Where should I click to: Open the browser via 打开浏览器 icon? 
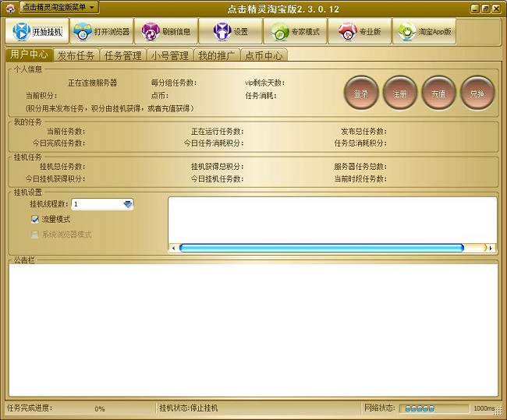point(83,31)
